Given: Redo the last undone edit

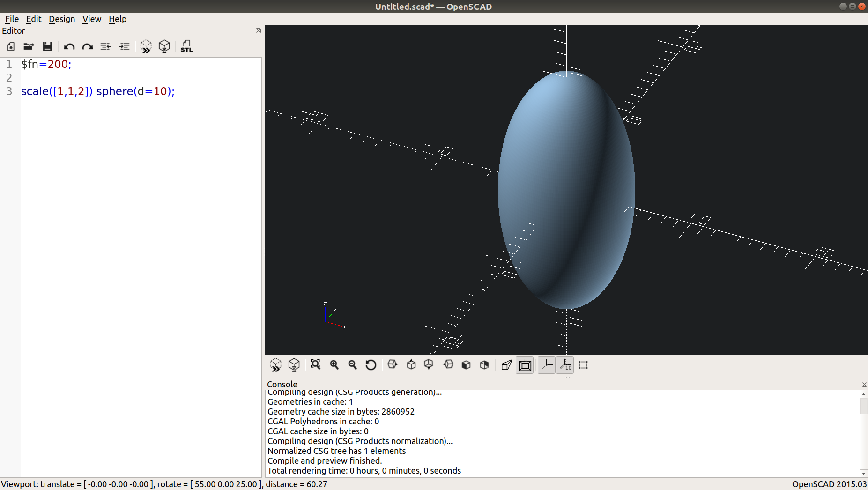Looking at the screenshot, I should [x=87, y=46].
